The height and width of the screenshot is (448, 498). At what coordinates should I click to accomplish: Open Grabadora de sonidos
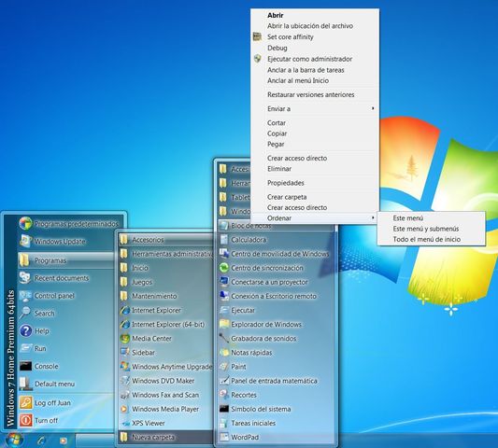click(x=276, y=338)
